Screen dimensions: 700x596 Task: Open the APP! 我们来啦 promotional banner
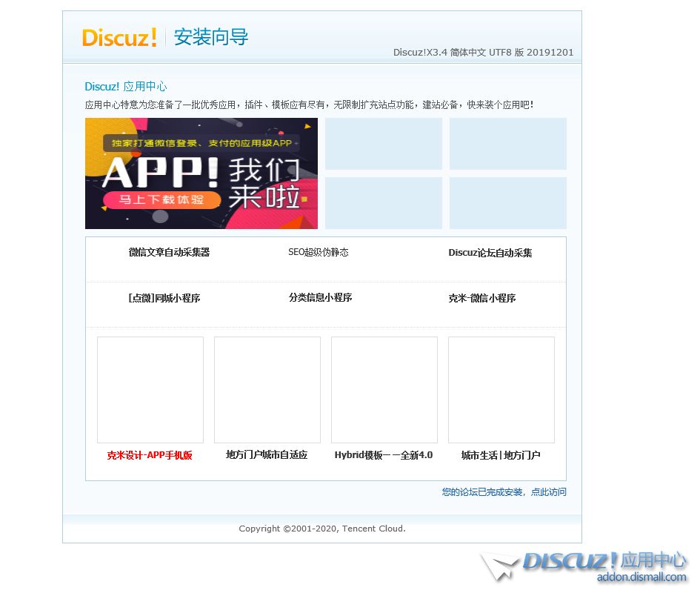click(x=201, y=173)
